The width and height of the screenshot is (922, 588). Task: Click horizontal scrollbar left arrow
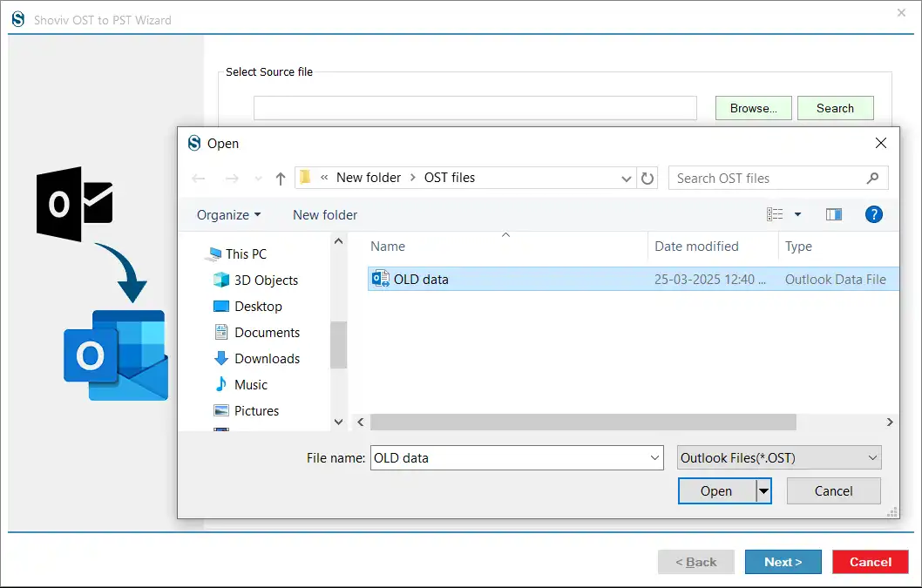[361, 422]
